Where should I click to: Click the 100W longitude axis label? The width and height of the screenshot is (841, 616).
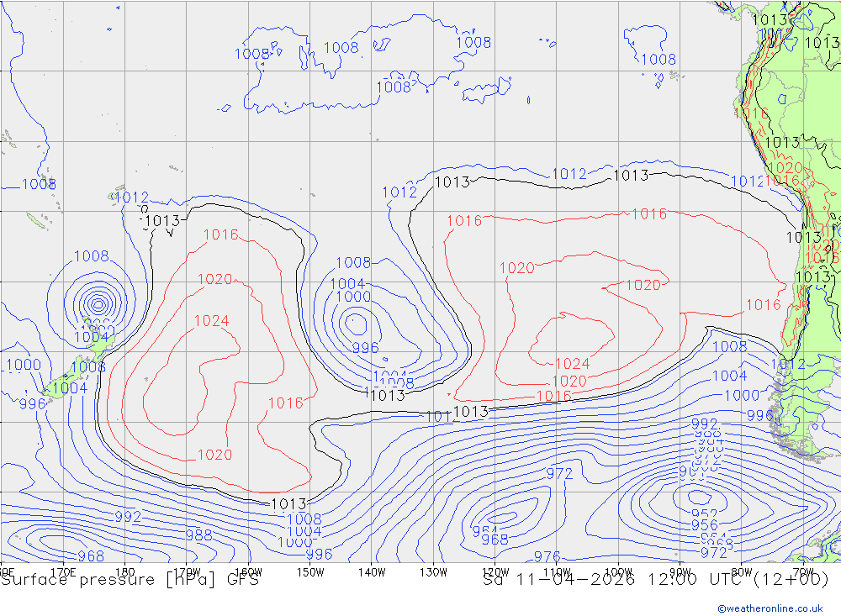click(x=618, y=572)
